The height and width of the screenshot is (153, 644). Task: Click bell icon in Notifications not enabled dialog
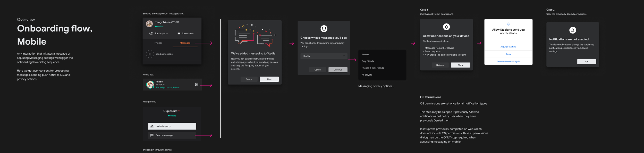[x=573, y=30]
